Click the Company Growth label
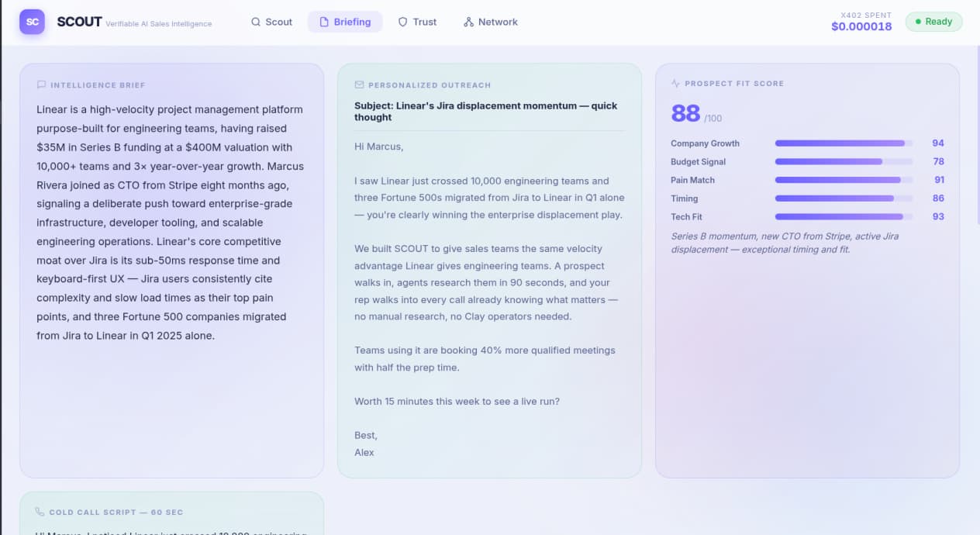Screen dimensions: 980x535 [705, 143]
